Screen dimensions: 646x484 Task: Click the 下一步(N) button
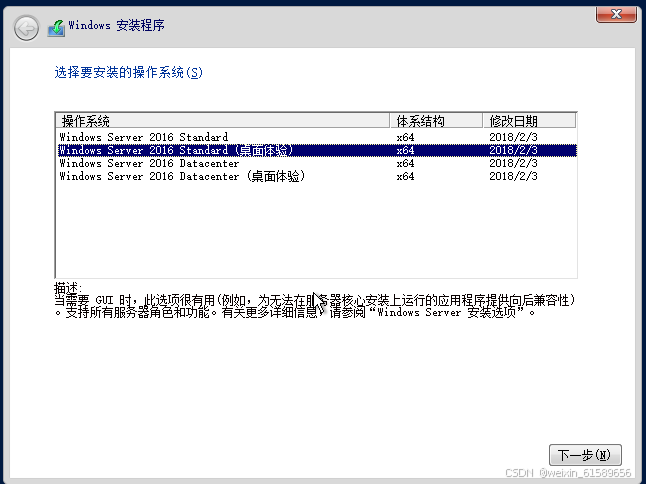[585, 455]
